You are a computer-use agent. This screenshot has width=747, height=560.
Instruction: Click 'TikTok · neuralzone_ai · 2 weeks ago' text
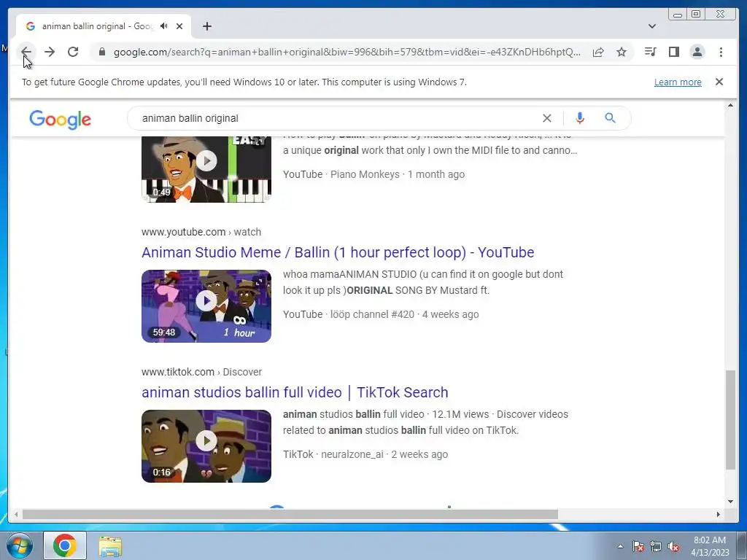pos(365,454)
